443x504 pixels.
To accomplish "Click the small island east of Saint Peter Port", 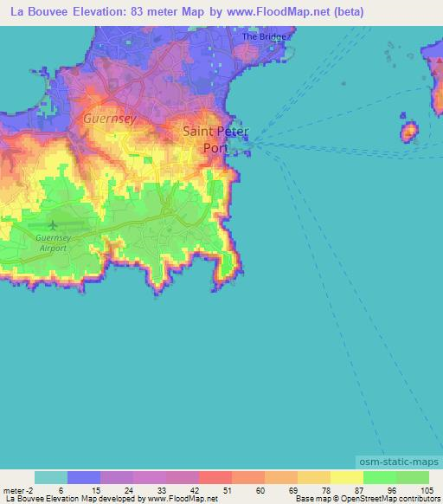I will coord(409,132).
